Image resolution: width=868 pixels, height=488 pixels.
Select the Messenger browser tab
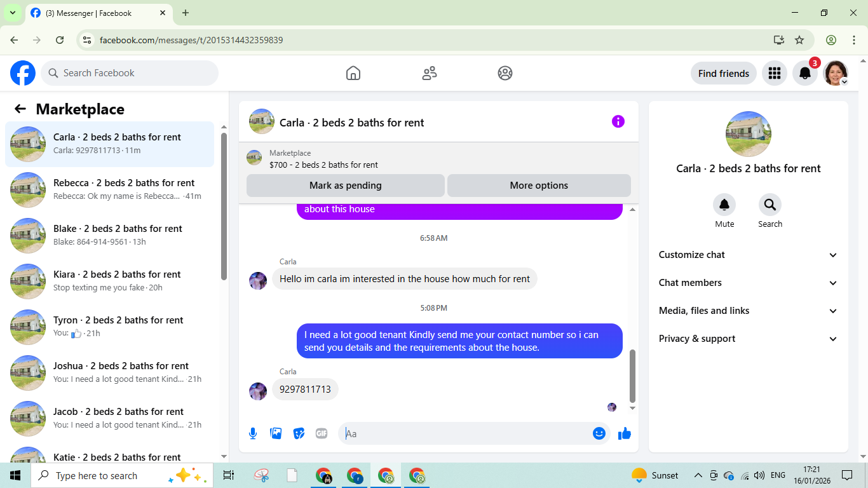(x=98, y=13)
